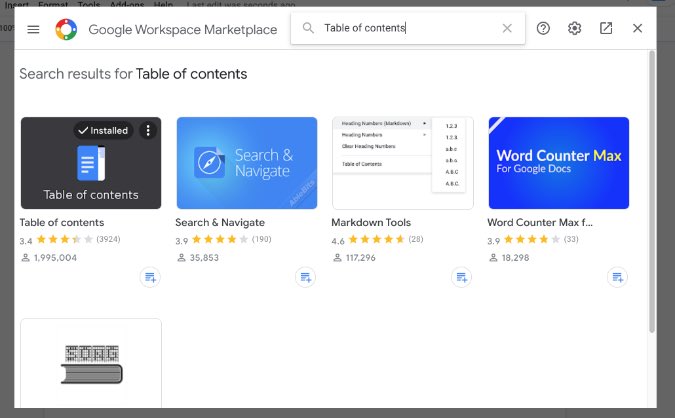Clear the search text with X

507,28
